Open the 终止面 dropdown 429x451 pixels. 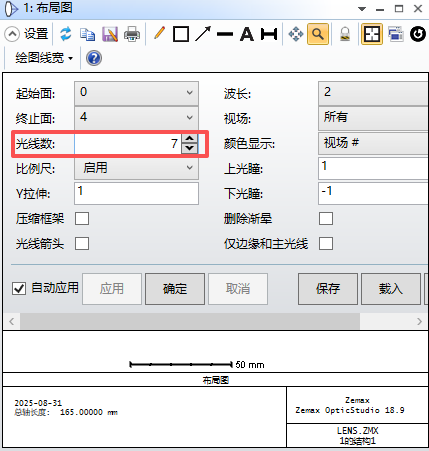136,118
